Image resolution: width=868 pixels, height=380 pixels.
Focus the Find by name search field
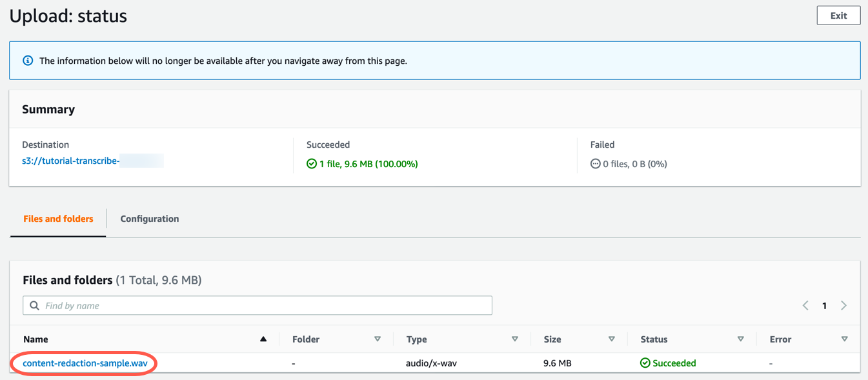(257, 305)
